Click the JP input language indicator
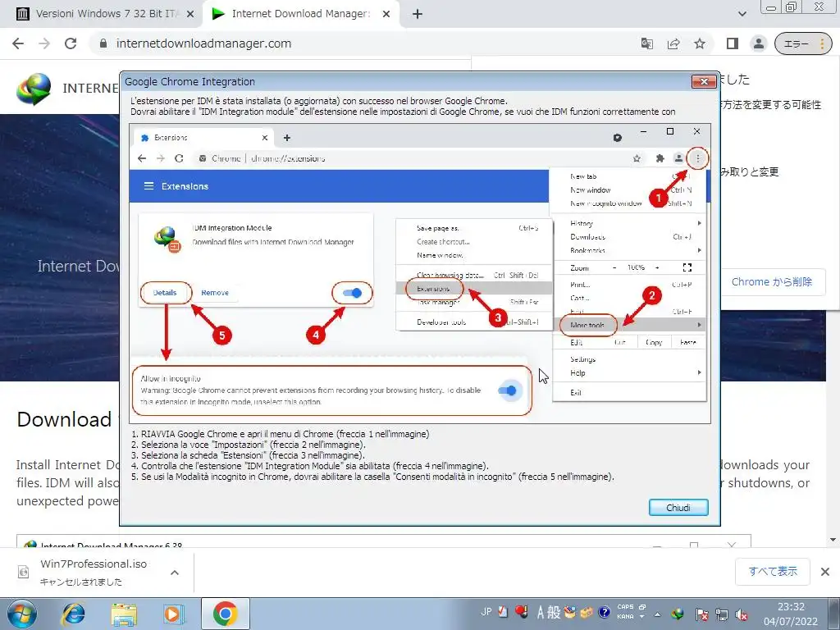This screenshot has width=840, height=630. point(486,612)
